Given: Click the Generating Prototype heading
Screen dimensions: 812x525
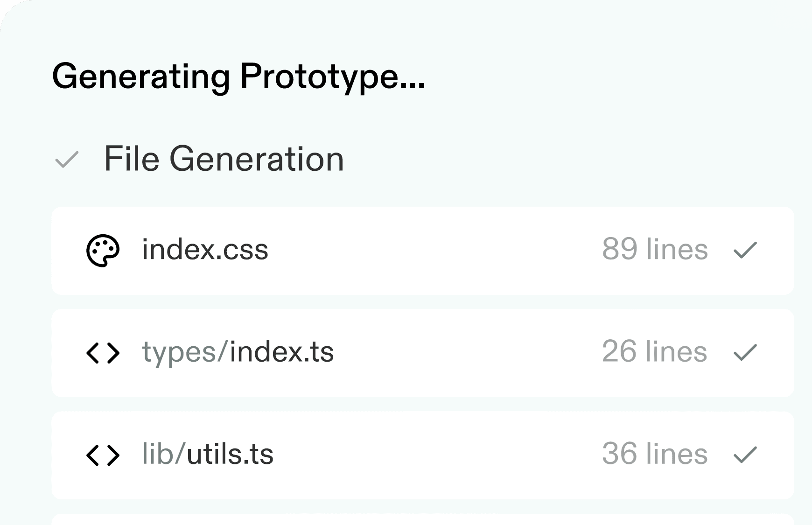Looking at the screenshot, I should 238,77.
